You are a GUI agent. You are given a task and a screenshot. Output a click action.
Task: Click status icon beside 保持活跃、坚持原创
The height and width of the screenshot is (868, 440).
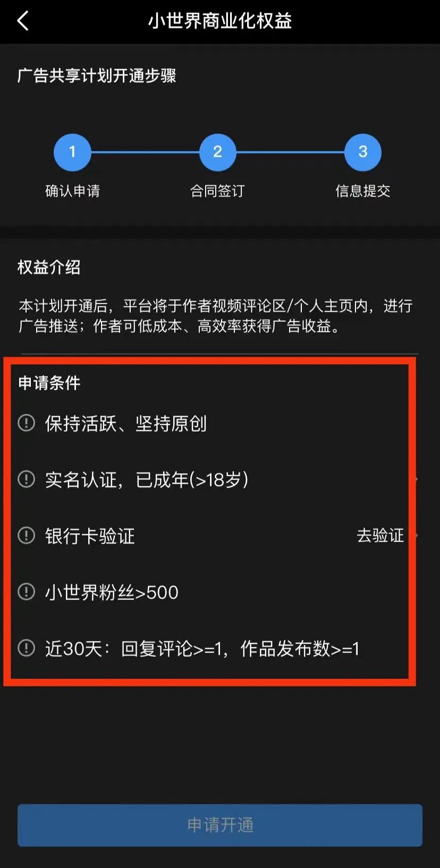pyautogui.click(x=27, y=423)
